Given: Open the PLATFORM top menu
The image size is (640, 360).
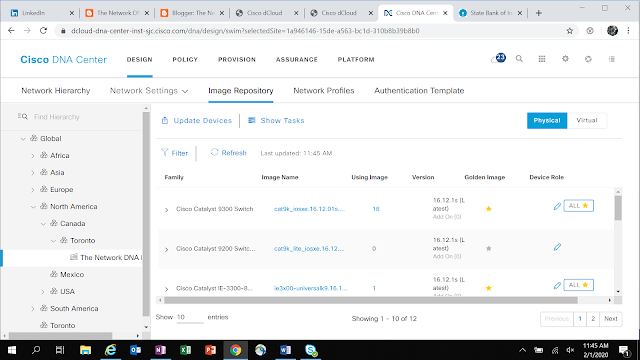Looking at the screenshot, I should pos(356,60).
